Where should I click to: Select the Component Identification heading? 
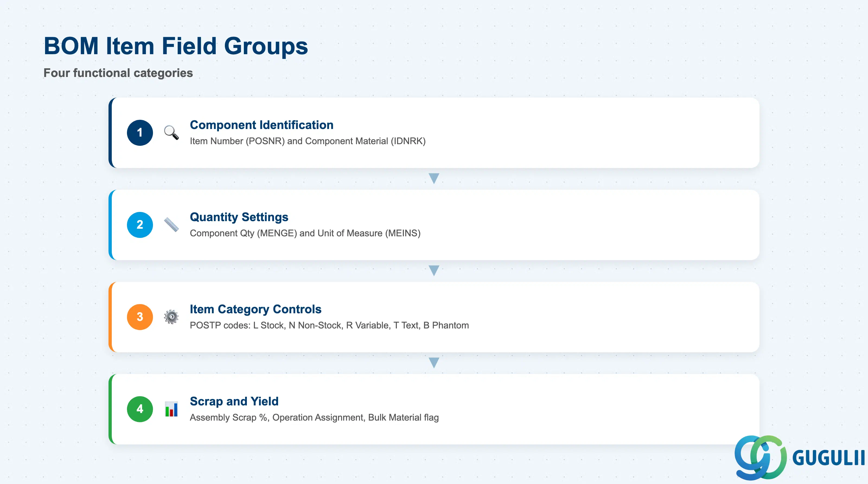pos(261,125)
